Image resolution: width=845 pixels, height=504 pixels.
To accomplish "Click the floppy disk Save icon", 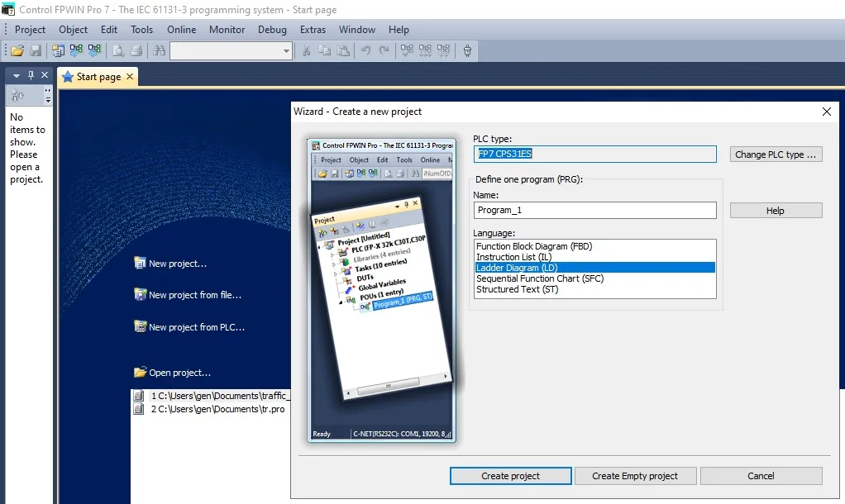I will [x=36, y=50].
